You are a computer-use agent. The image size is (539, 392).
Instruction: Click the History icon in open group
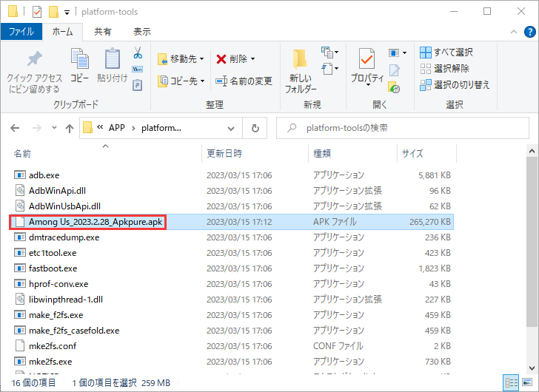tap(394, 87)
